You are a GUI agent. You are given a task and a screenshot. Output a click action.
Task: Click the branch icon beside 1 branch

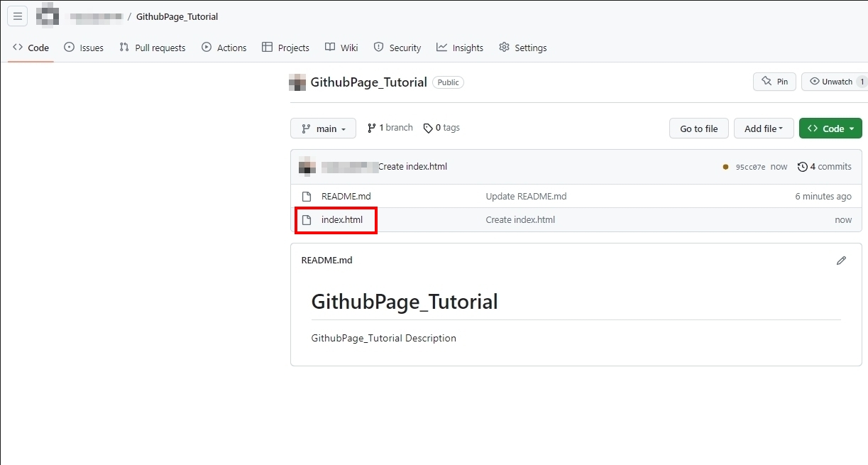(x=371, y=128)
